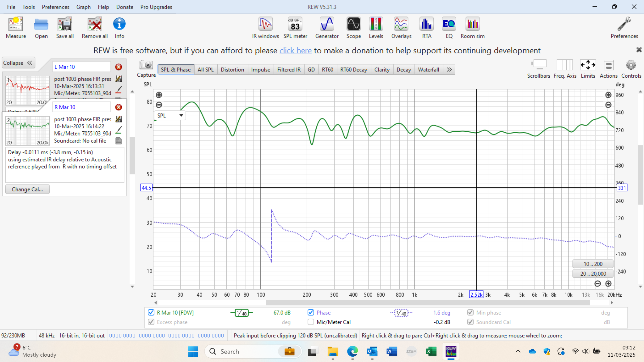Switch to the RT60 Decay tab

tap(353, 69)
